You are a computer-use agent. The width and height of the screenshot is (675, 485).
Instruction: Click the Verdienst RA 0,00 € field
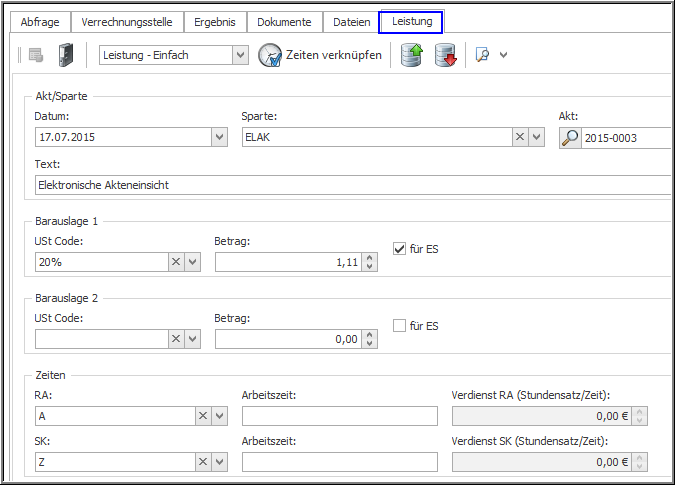pos(542,416)
